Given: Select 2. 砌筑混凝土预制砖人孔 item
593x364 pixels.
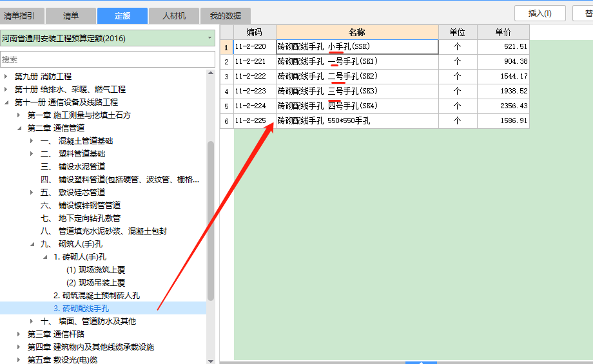Looking at the screenshot, I should [x=97, y=296].
